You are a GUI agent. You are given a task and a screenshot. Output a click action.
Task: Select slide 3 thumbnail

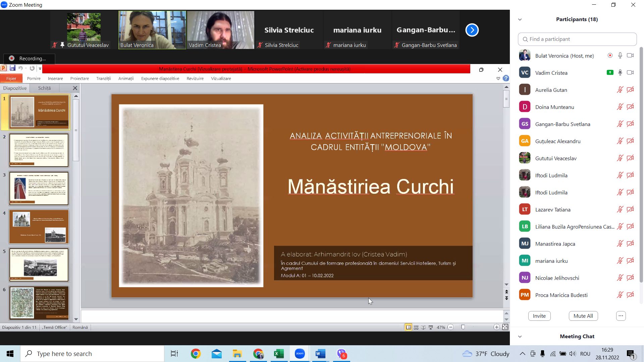point(39,188)
